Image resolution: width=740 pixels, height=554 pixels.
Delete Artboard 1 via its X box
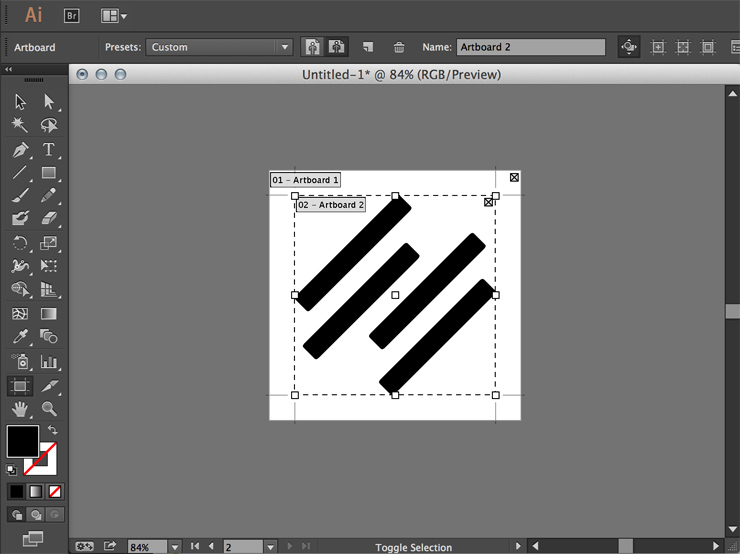click(x=514, y=177)
